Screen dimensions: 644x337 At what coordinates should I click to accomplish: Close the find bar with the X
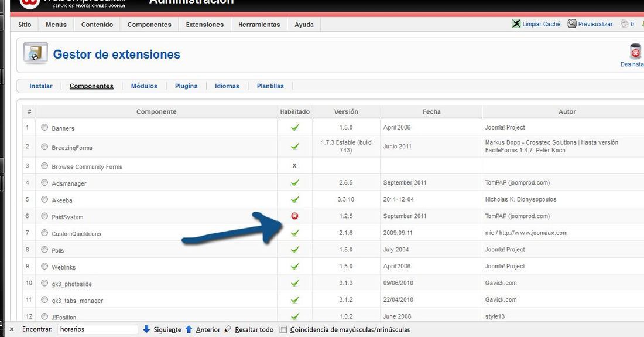pos(12,329)
